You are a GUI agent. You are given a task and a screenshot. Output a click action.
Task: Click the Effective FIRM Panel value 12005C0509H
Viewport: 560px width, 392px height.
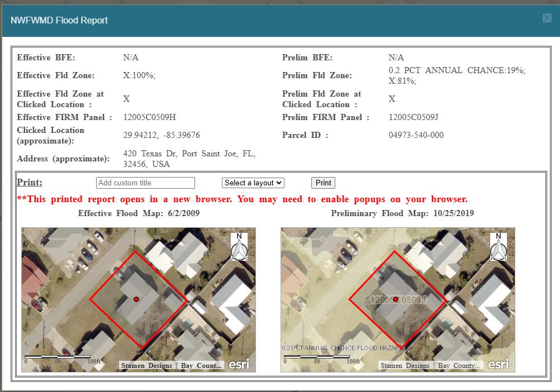[x=149, y=117]
